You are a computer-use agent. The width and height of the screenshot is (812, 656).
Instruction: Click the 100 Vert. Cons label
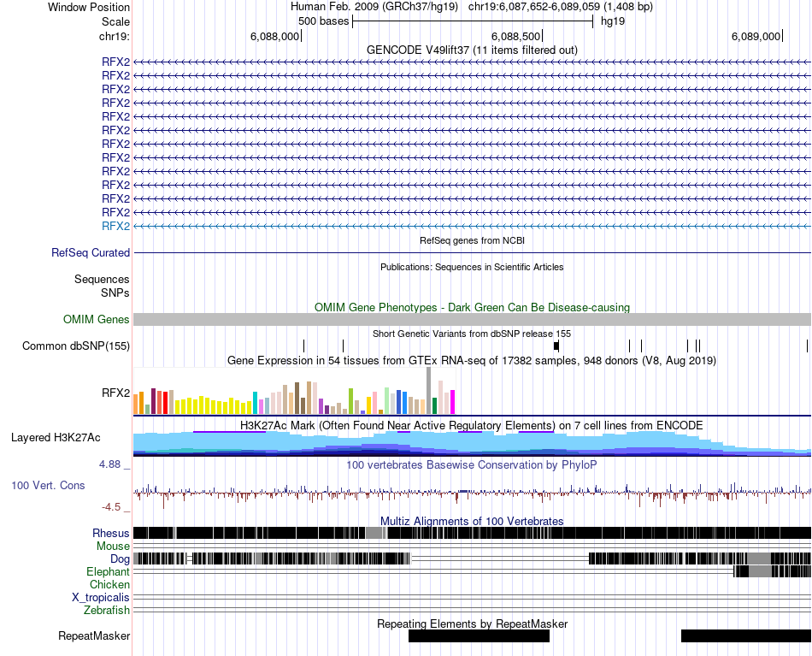48,486
